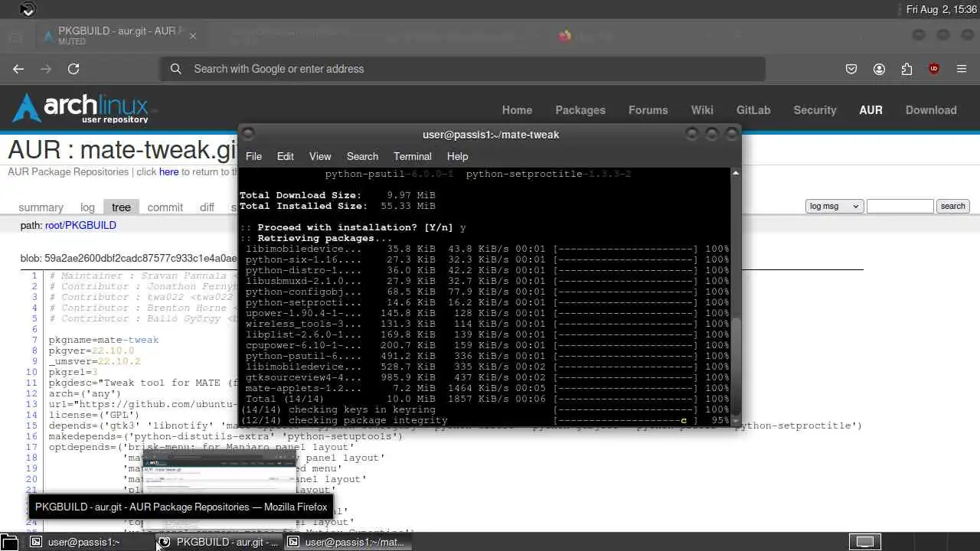Click the terminal window menu button icon

coord(248,134)
